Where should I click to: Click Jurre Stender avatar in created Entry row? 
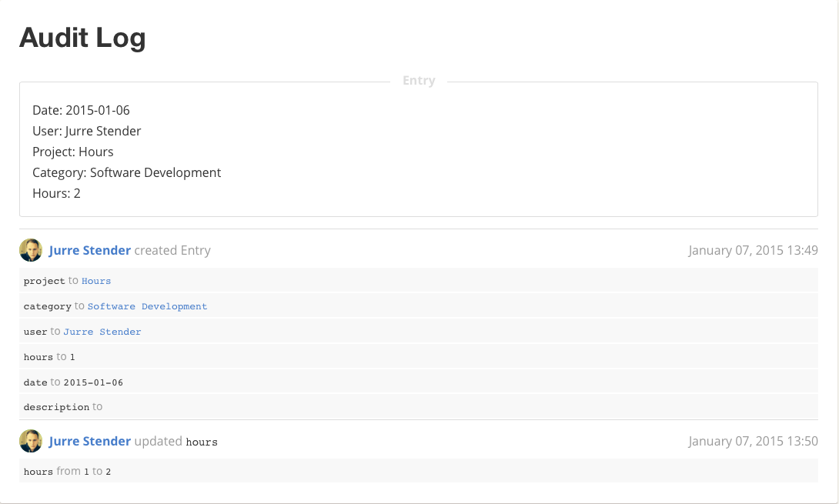31,250
